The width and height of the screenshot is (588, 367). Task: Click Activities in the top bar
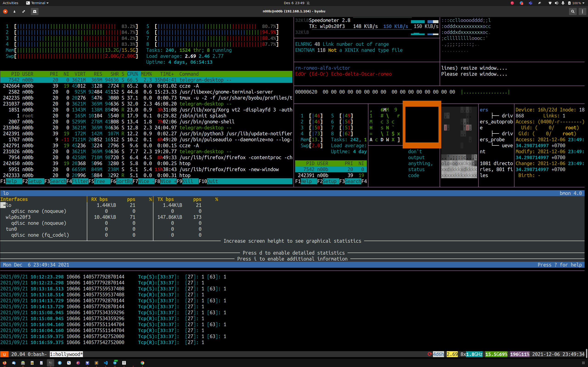[10, 3]
